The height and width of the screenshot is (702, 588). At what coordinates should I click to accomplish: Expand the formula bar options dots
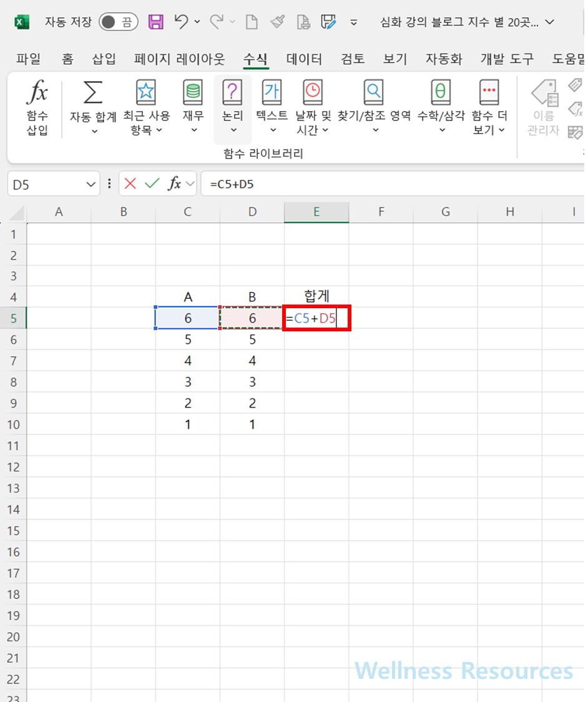[x=109, y=183]
